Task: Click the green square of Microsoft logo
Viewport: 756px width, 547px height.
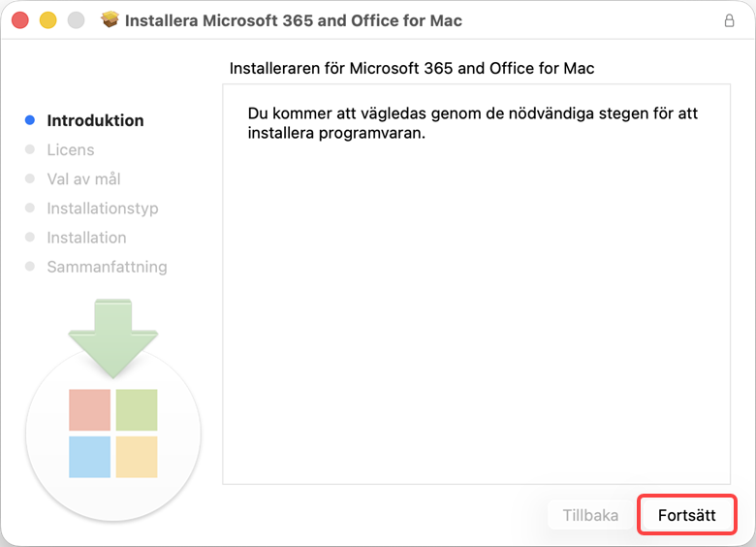Action: (137, 409)
